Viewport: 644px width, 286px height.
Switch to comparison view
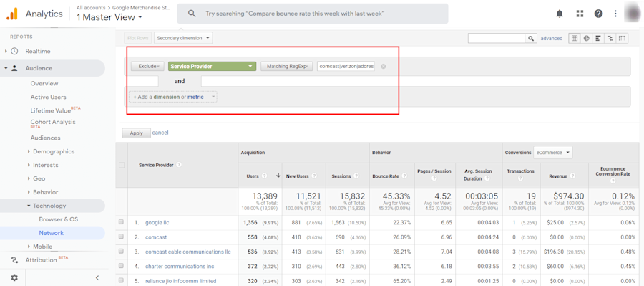[610, 38]
